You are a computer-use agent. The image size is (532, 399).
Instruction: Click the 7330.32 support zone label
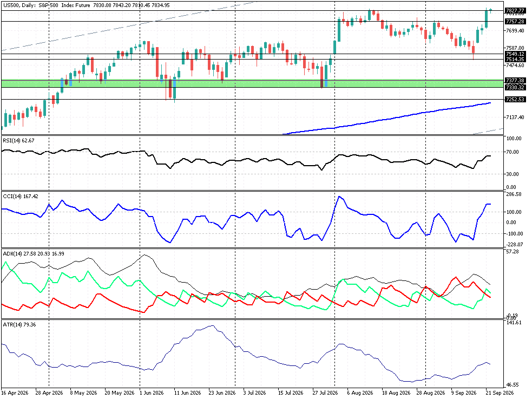(x=515, y=87)
